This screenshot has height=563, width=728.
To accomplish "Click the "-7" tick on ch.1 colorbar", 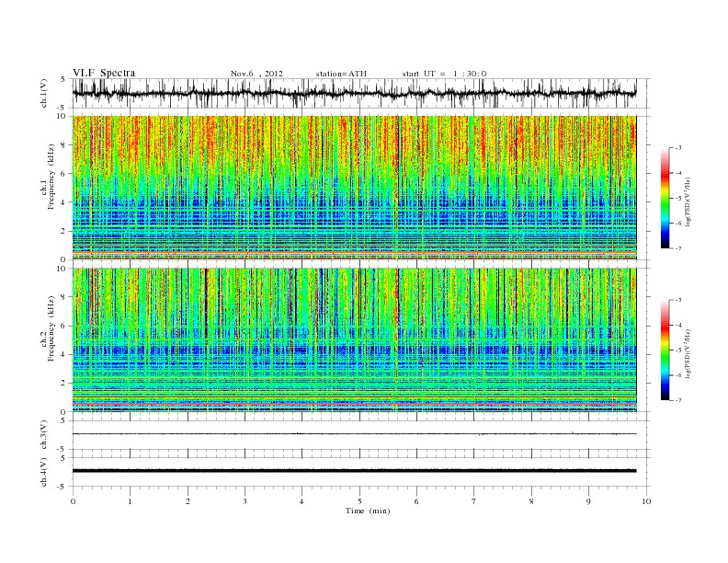I will pos(678,248).
